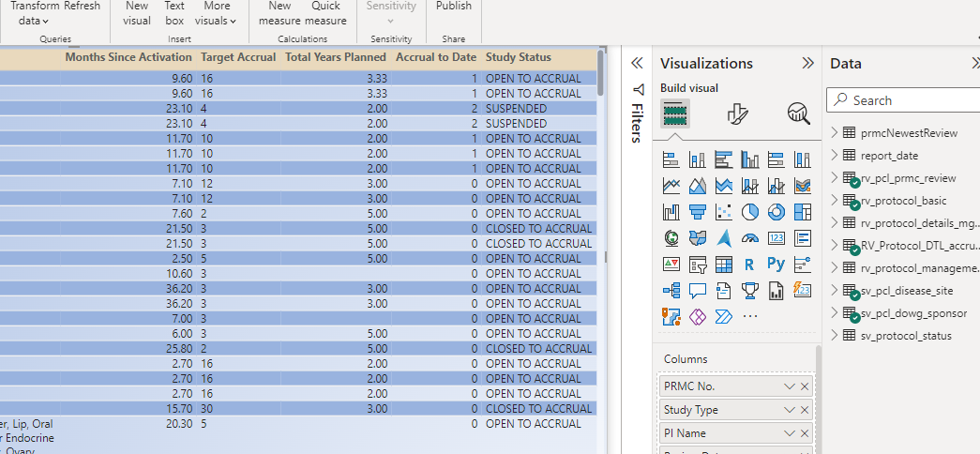Viewport: 980px width, 454px height.
Task: Click the Publish button
Action: (x=454, y=7)
